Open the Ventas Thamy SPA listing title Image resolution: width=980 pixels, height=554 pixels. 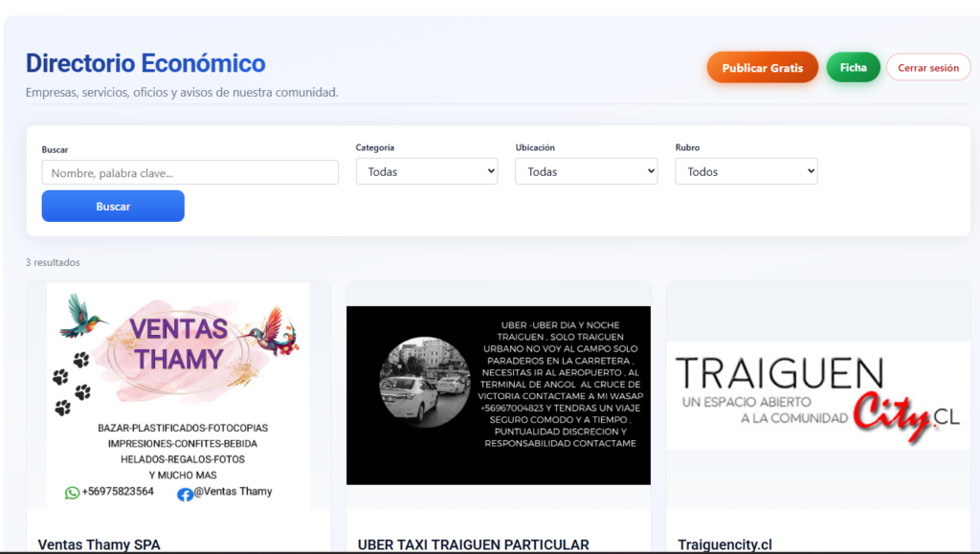[100, 544]
